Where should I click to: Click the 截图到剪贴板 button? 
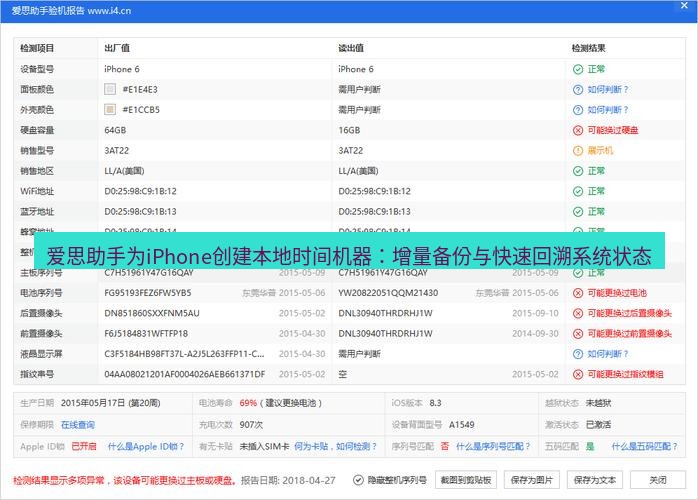466,480
